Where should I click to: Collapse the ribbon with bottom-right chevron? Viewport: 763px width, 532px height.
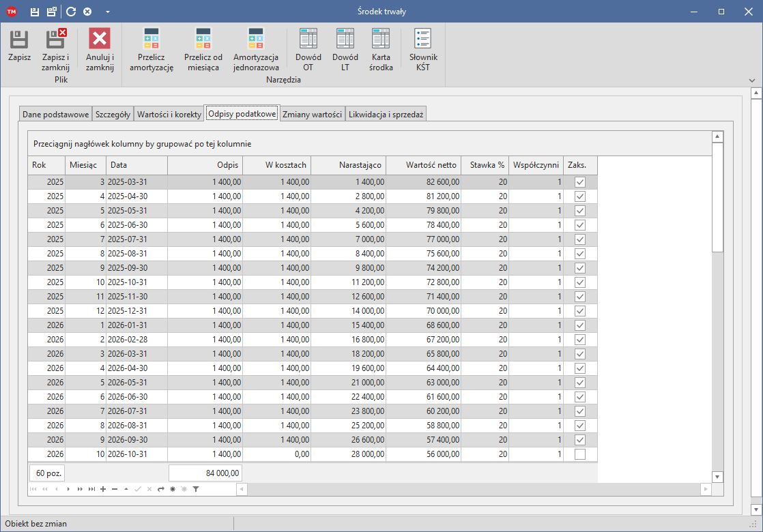752,80
